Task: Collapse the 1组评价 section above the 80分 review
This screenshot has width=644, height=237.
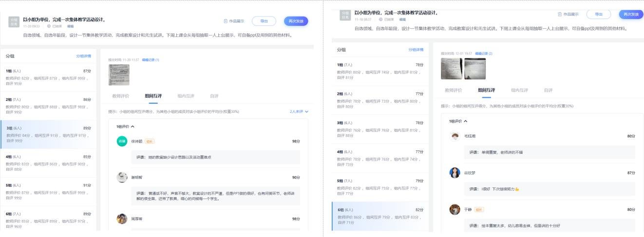Action: [x=458, y=121]
